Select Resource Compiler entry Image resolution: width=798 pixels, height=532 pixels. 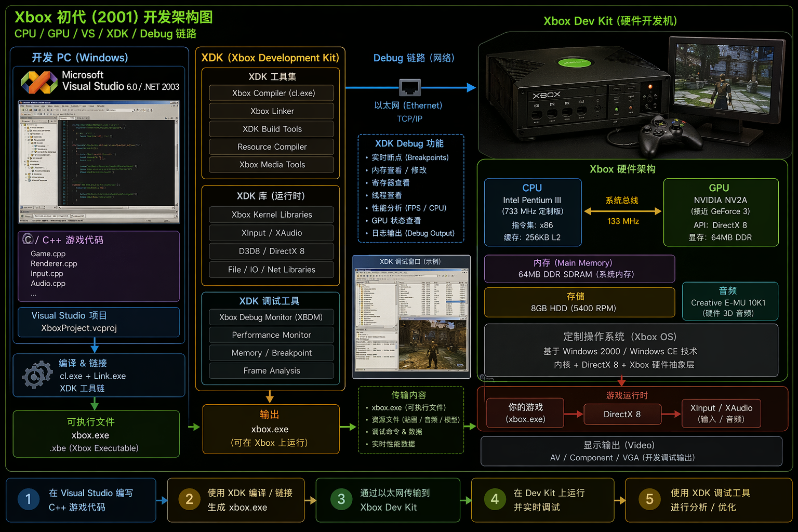tap(272, 147)
